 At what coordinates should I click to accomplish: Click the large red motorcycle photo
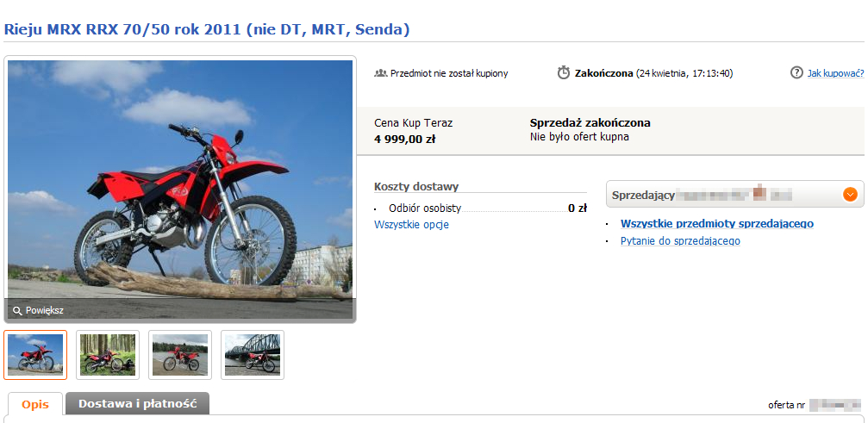pos(180,181)
